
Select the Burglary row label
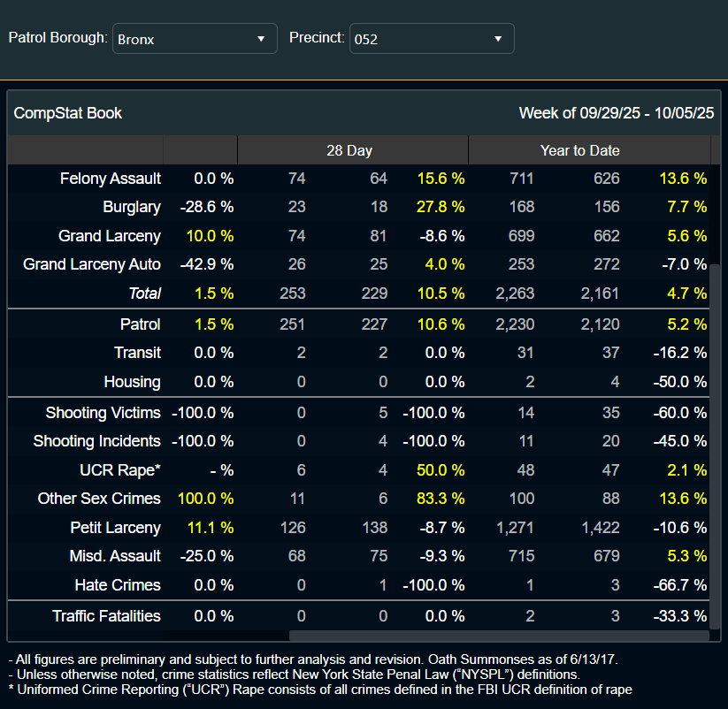click(131, 207)
